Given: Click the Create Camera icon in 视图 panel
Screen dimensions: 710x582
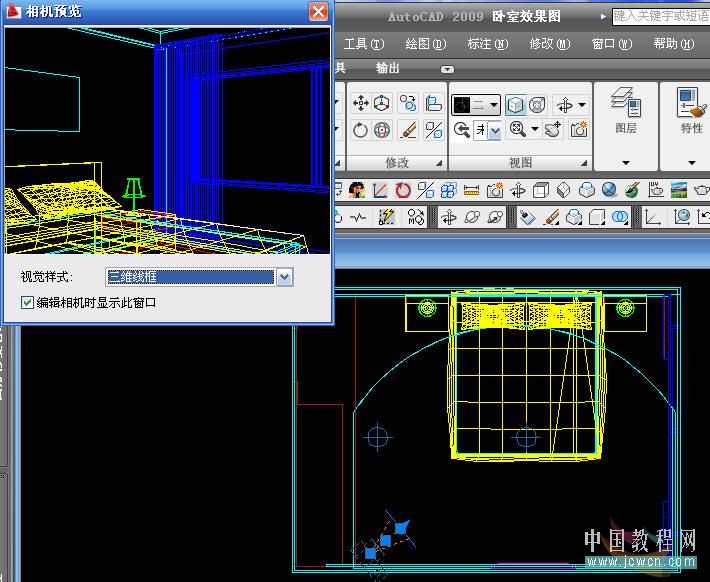Looking at the screenshot, I should (578, 130).
